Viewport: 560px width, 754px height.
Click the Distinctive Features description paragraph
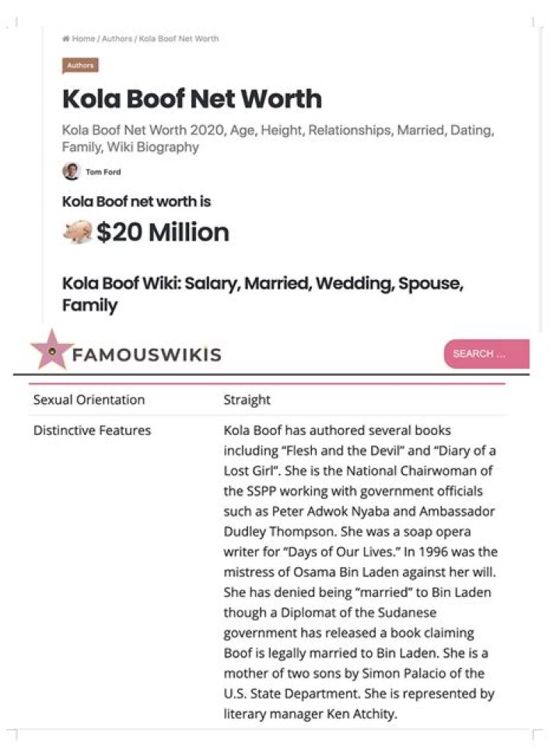[360, 571]
